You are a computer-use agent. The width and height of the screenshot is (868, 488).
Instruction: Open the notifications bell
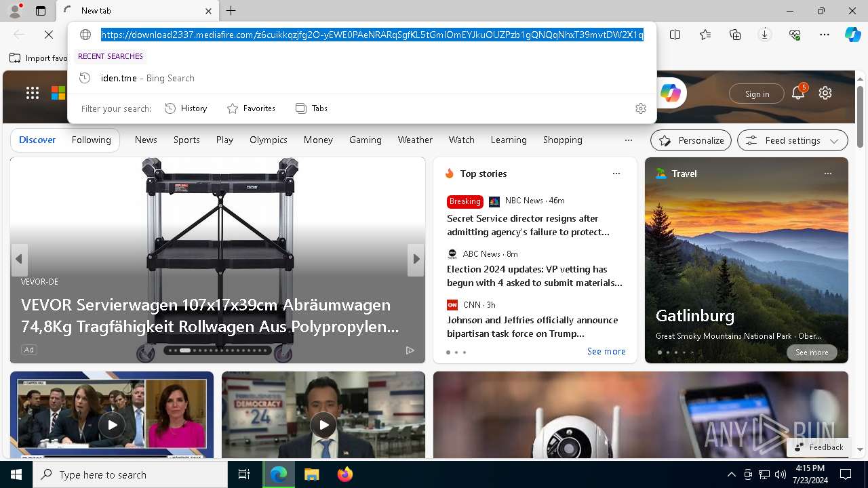[x=799, y=93]
